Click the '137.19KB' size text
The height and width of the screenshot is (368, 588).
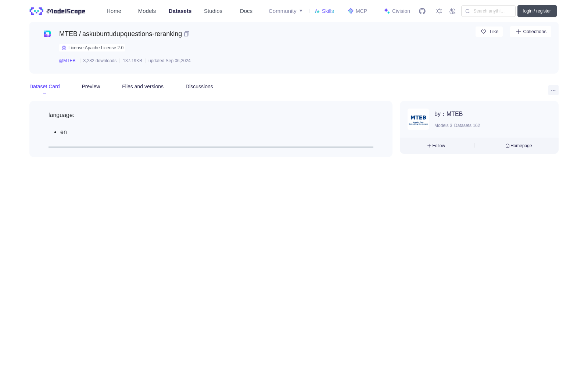(132, 61)
